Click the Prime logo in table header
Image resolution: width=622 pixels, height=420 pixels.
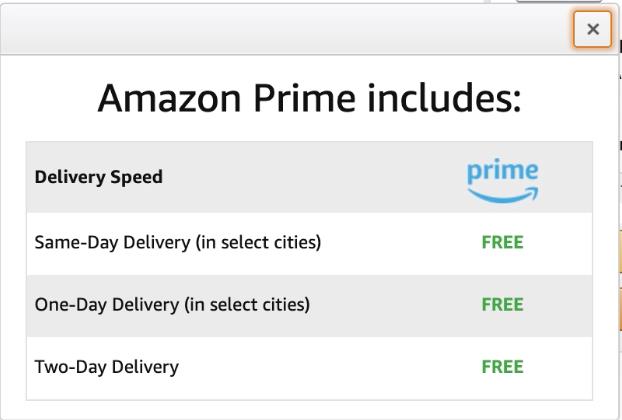click(502, 180)
